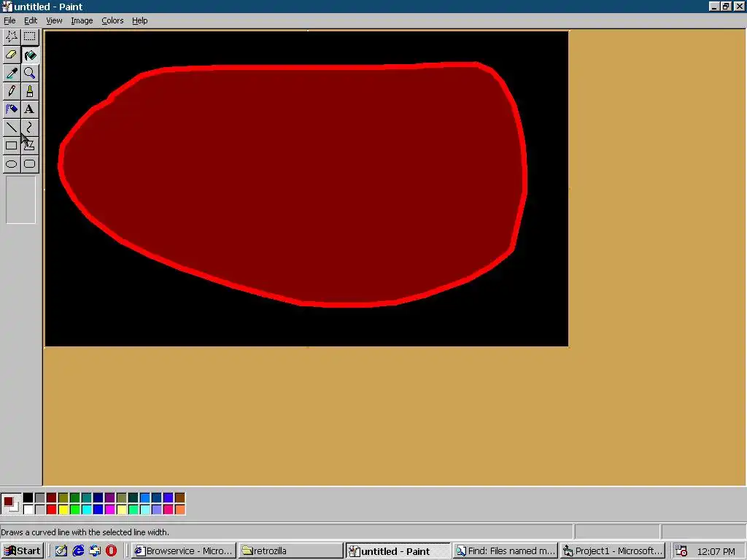Choose the Pencil tool

point(12,91)
